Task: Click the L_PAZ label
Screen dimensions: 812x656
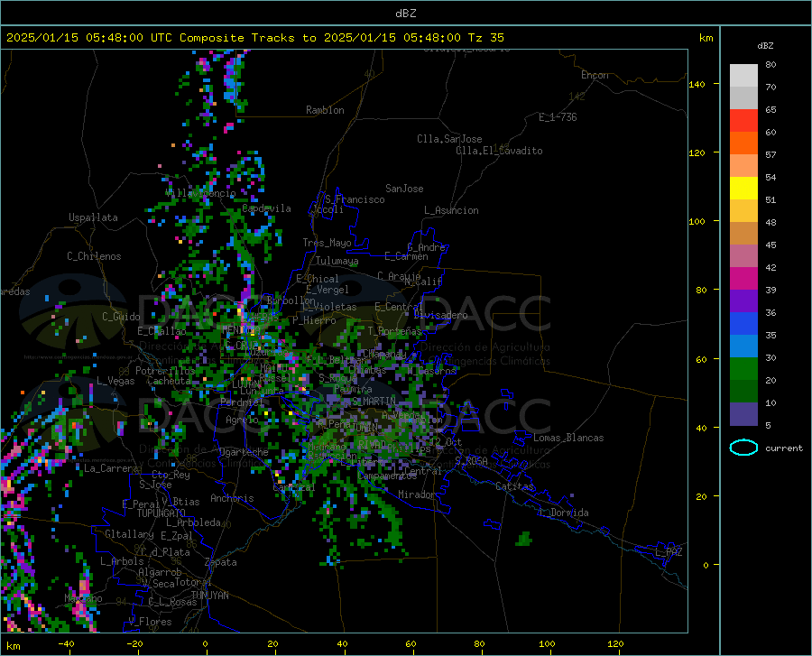Action: click(669, 552)
